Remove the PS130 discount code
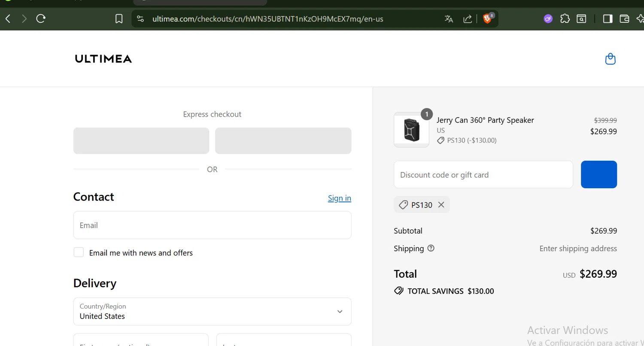Image resolution: width=644 pixels, height=346 pixels. [x=441, y=205]
